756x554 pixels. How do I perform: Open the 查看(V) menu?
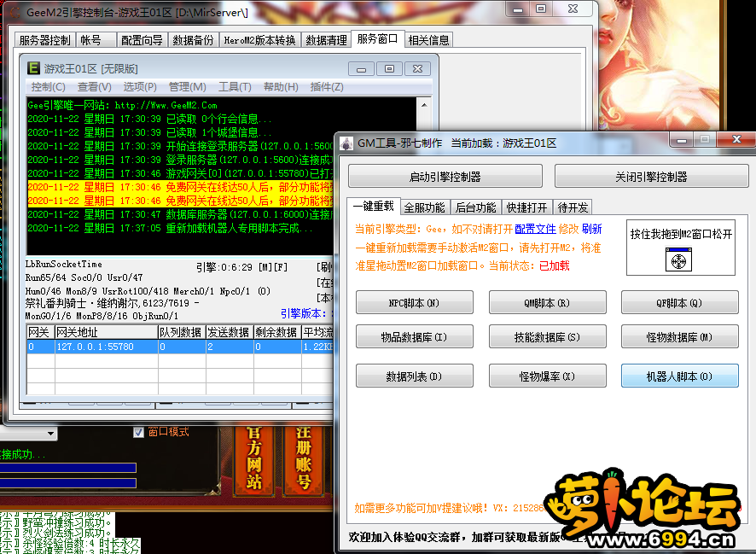(95, 87)
